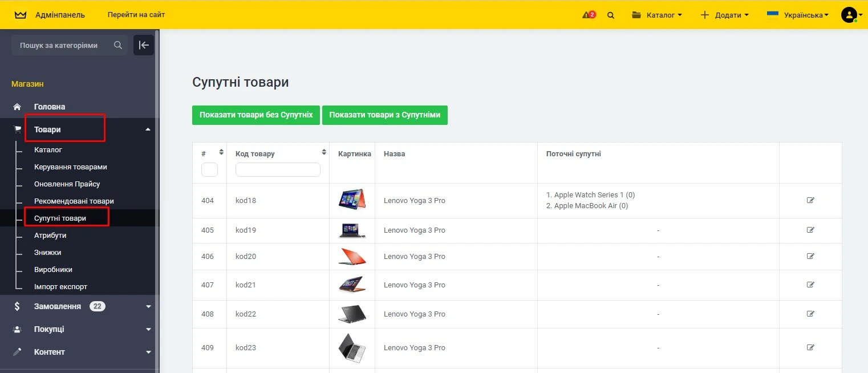This screenshot has height=373, width=868.
Task: Open search using the magnifier icon in header
Action: (611, 15)
